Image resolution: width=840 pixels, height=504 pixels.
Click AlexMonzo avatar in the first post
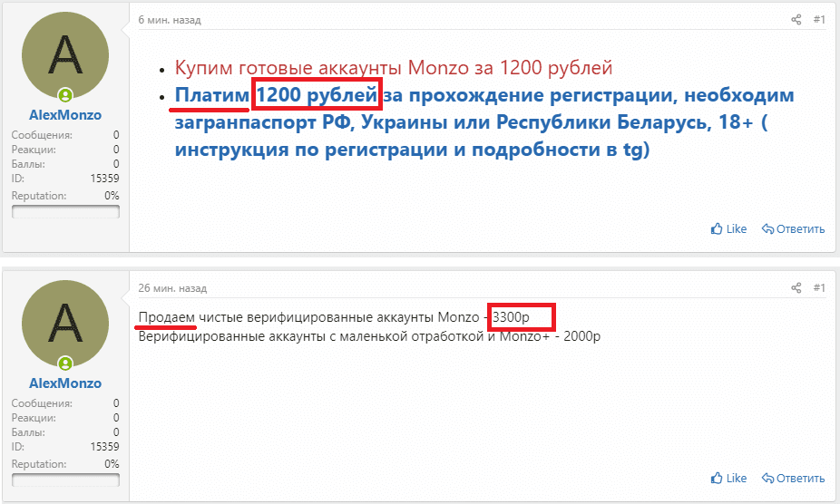point(65,55)
